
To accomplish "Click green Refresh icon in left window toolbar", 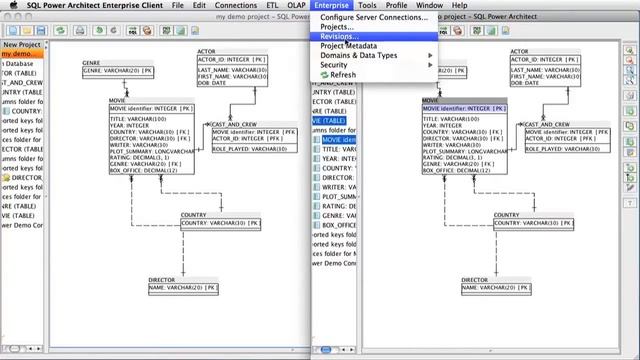I will 61,31.
